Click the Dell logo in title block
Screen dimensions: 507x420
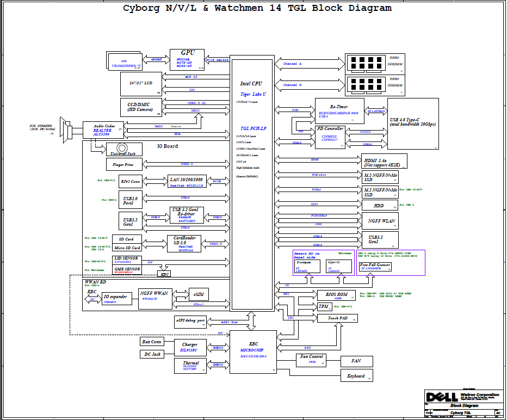pos(442,397)
